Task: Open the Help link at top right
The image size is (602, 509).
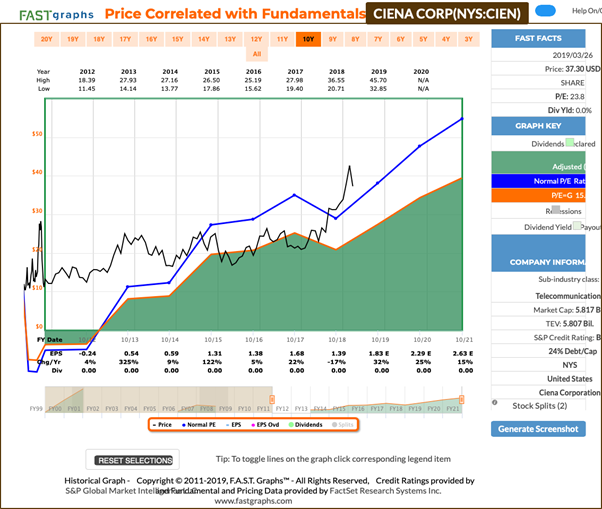Action: pos(587,11)
